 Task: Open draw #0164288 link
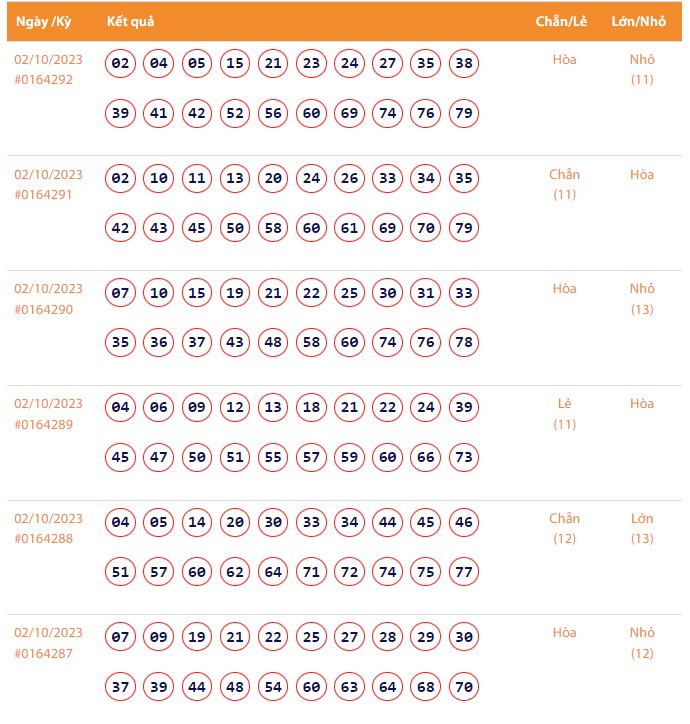[x=44, y=539]
